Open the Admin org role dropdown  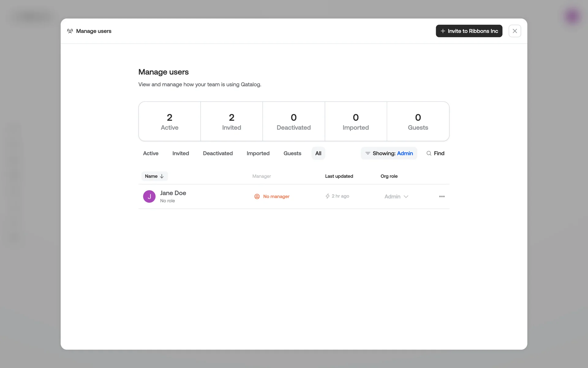396,197
